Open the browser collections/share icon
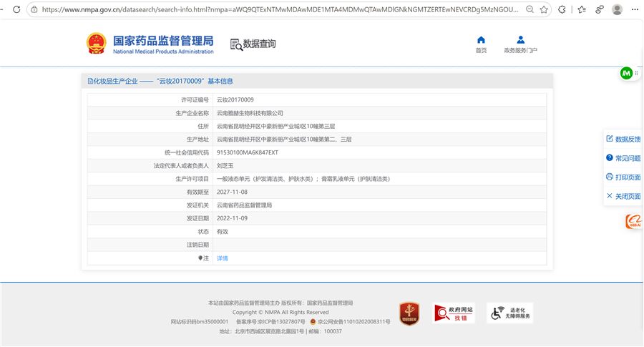Image resolution: width=644 pixels, height=347 pixels. (x=600, y=9)
